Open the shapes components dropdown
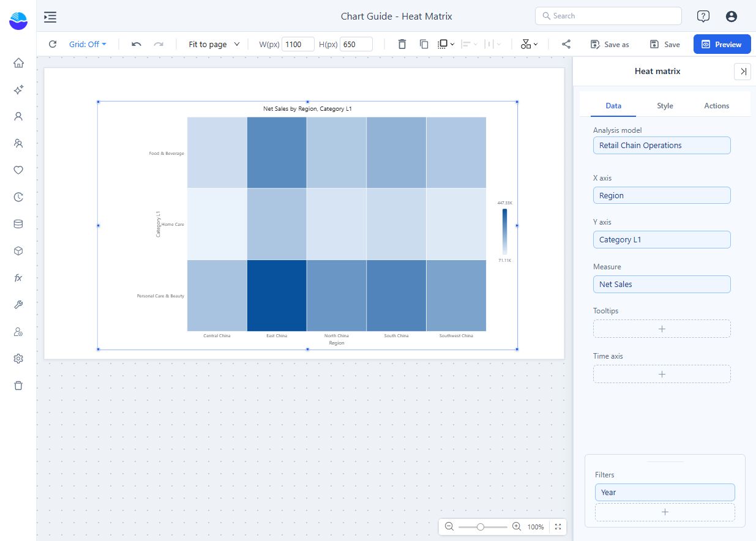 point(530,44)
